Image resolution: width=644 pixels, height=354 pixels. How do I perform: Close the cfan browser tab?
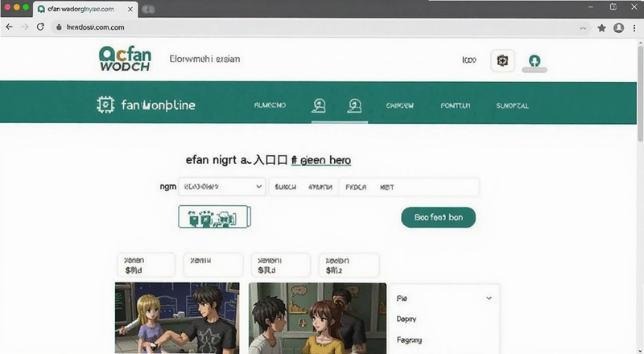(x=130, y=9)
